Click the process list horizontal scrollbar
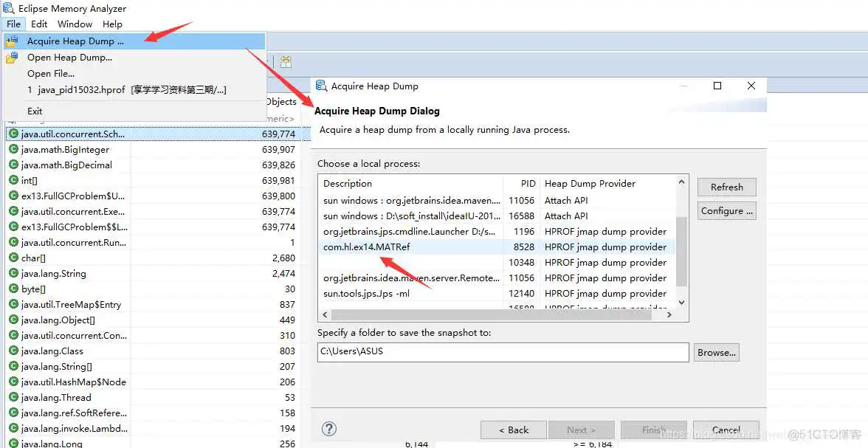 click(x=491, y=314)
